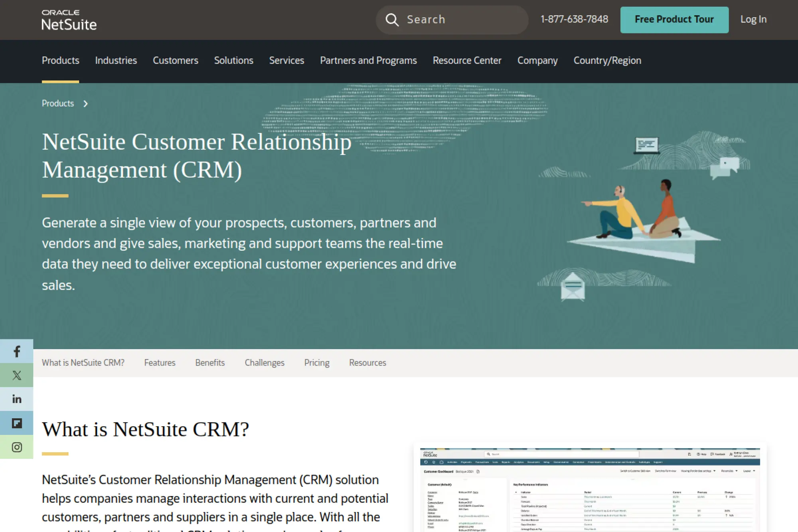Click the Oracle NetSuite logo
This screenshot has width=798, height=532.
(69, 20)
